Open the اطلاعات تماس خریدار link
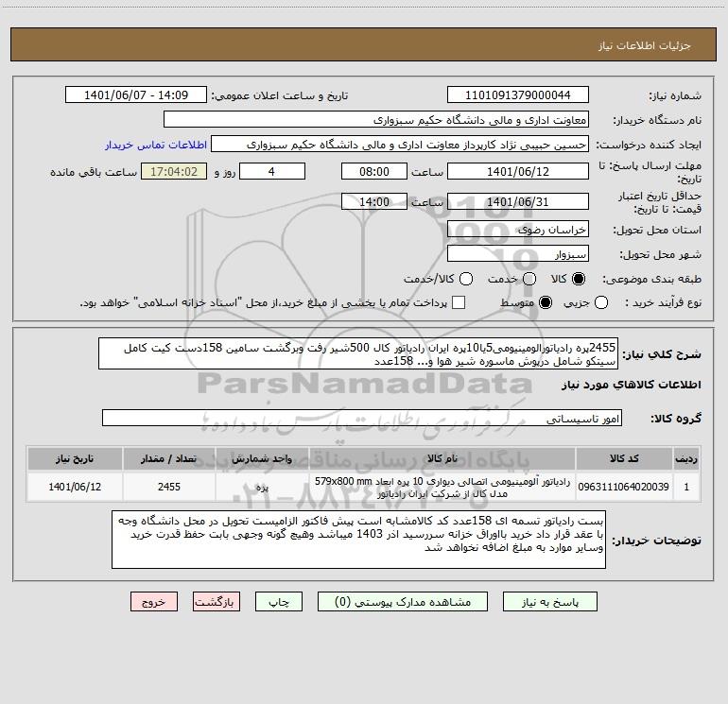Viewport: 728px width, 704px height. (156, 145)
